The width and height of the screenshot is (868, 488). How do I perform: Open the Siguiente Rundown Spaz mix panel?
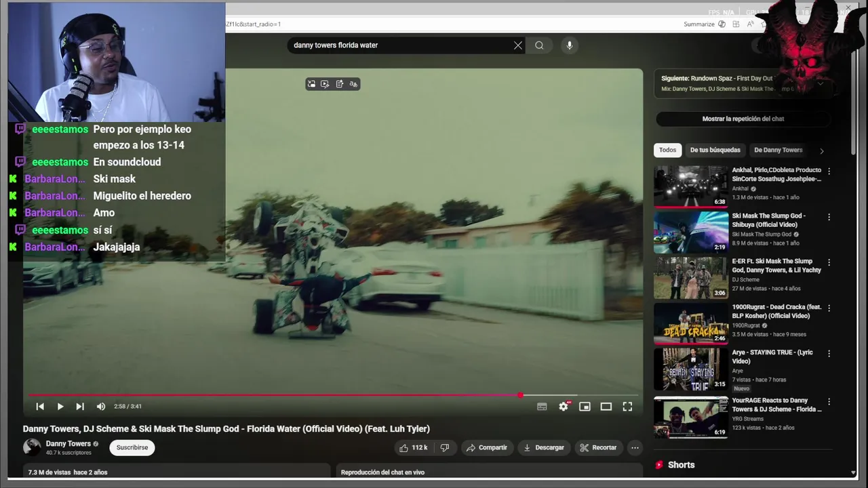[742, 83]
